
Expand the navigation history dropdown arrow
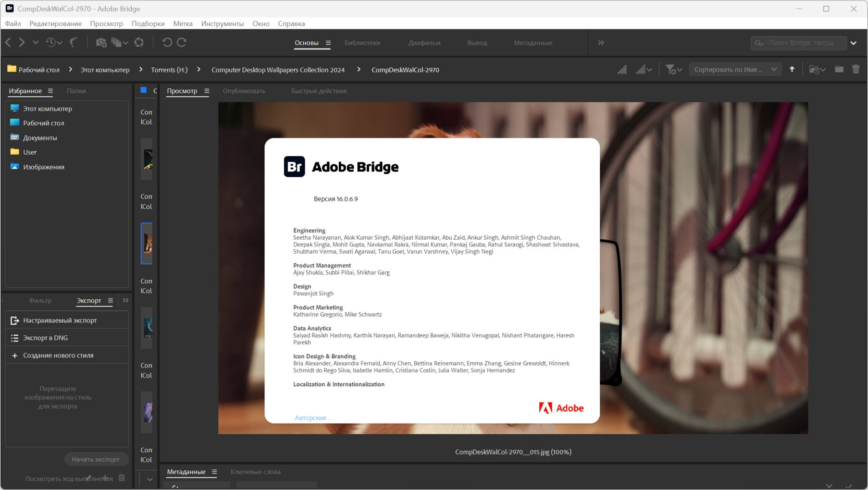36,42
